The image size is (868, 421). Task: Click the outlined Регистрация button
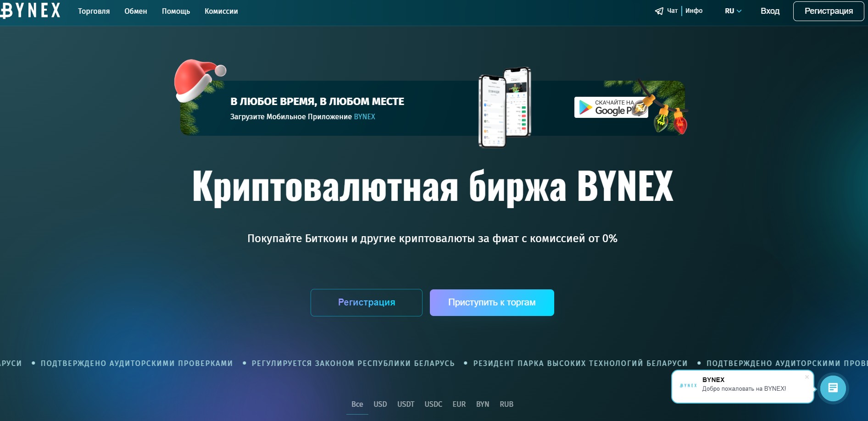click(x=366, y=303)
